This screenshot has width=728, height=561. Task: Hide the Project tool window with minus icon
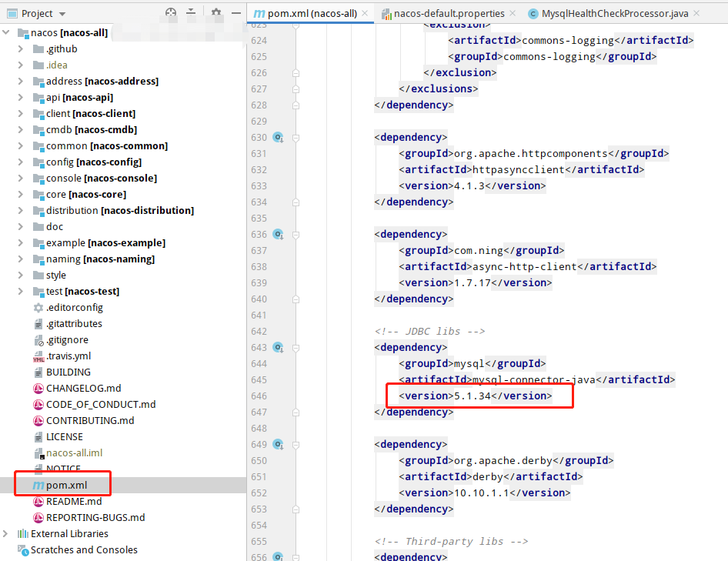click(x=235, y=12)
